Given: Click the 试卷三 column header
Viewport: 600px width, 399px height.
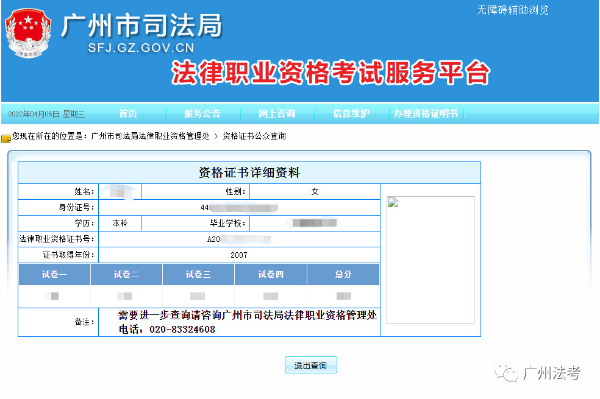Looking at the screenshot, I should click(x=199, y=274).
